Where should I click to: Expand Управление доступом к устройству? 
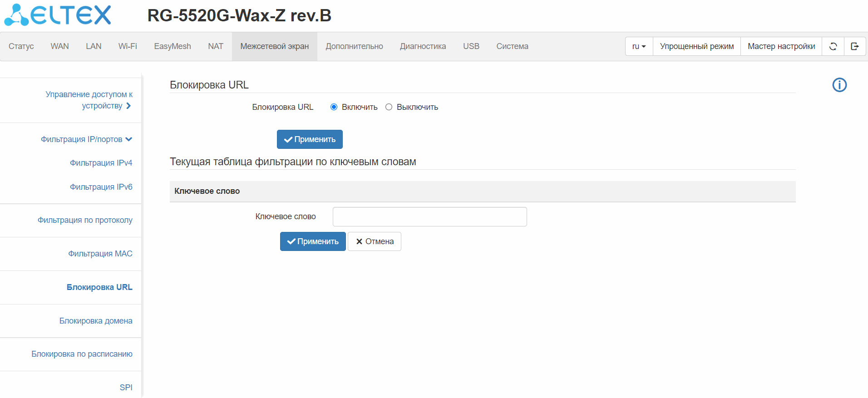coord(89,100)
